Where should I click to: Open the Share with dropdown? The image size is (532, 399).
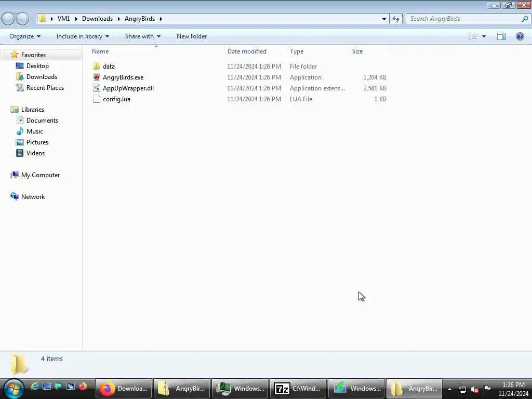click(142, 36)
